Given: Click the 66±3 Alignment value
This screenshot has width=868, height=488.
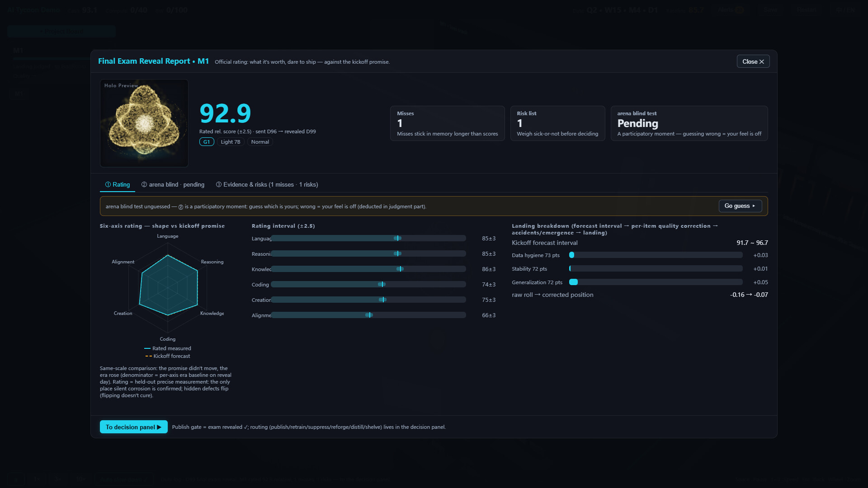Looking at the screenshot, I should (489, 315).
